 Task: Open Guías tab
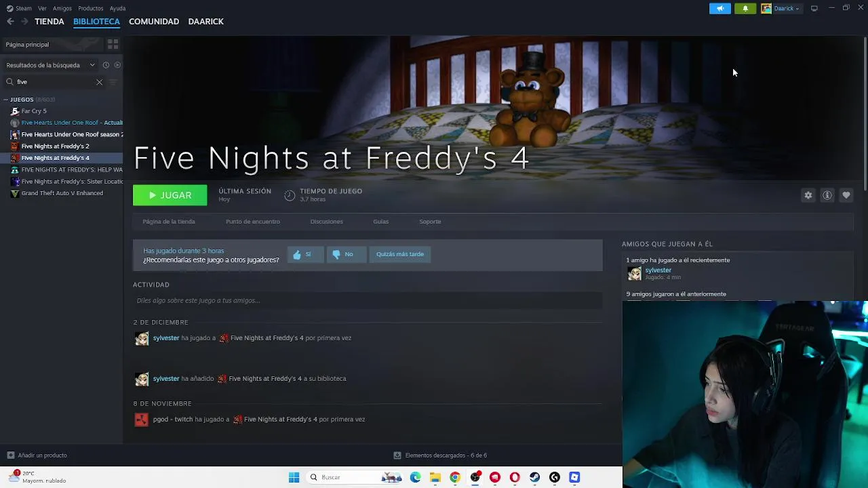pos(380,222)
